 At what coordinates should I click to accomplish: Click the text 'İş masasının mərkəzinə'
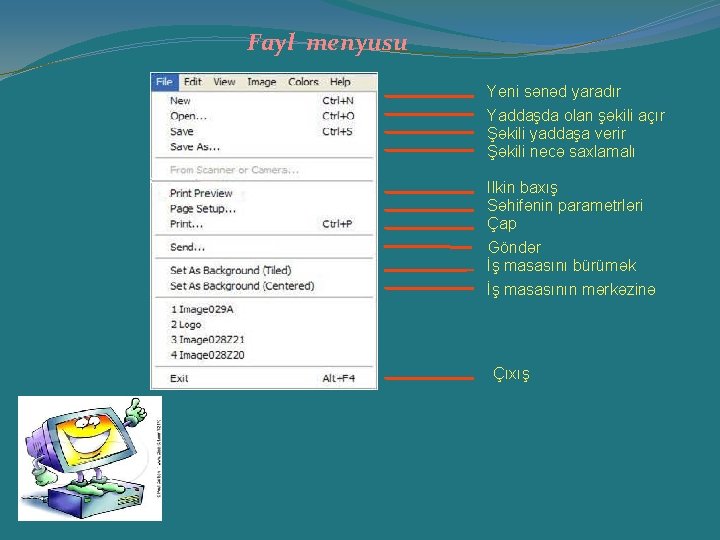point(571,290)
